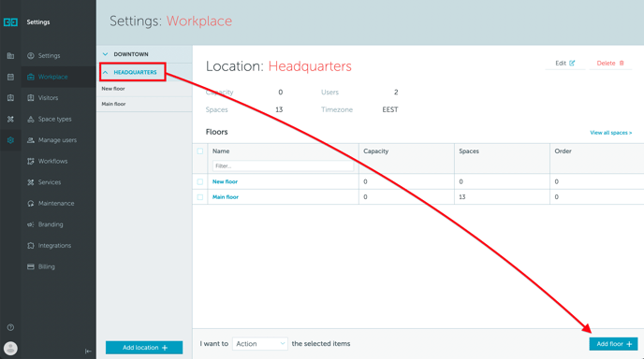This screenshot has width=644, height=359.
Task: Open the calendar icon in left rail
Action: 10,77
